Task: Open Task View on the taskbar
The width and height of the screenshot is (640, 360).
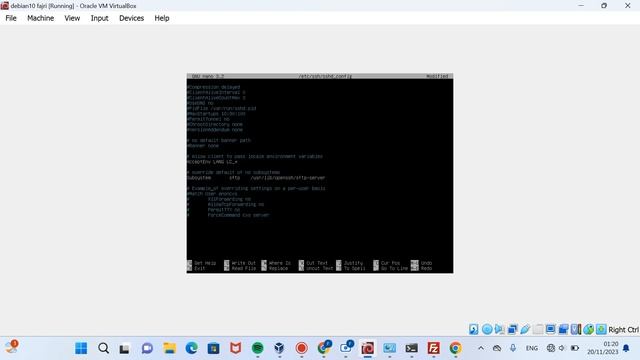Action: (124, 349)
